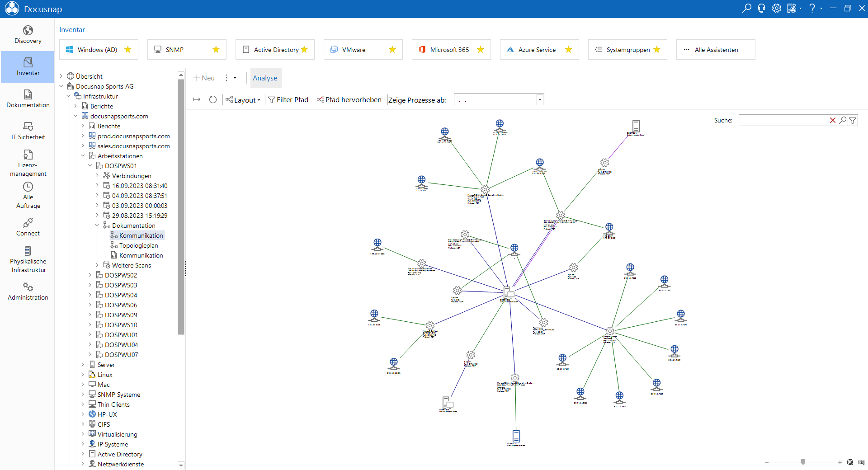Open the Discovery section in sidebar
The width and height of the screenshot is (868, 470).
(x=28, y=35)
